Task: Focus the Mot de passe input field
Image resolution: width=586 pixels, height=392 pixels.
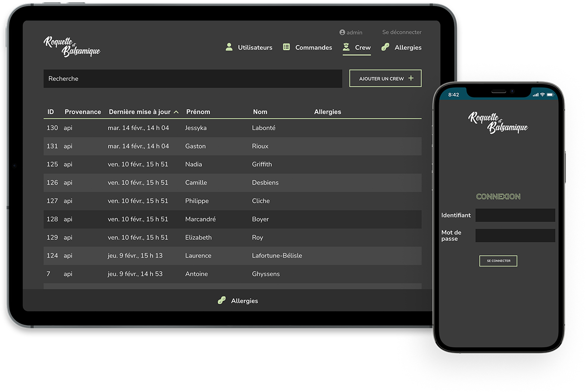Action: tap(515, 236)
